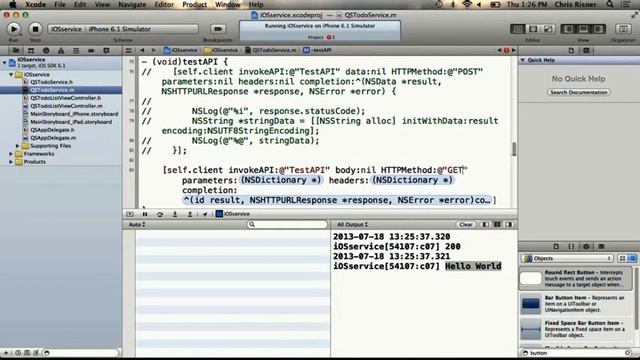Open the related files menu in jump bar
Image resolution: width=640 pixels, height=360 pixels.
(129, 50)
